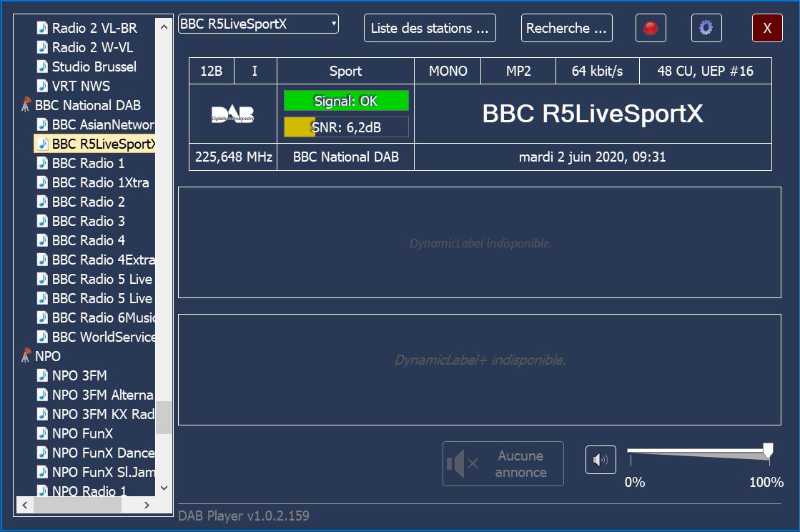Screen dimensions: 800x532
Task: Select BBC Radio 6Music station
Action: 102,317
